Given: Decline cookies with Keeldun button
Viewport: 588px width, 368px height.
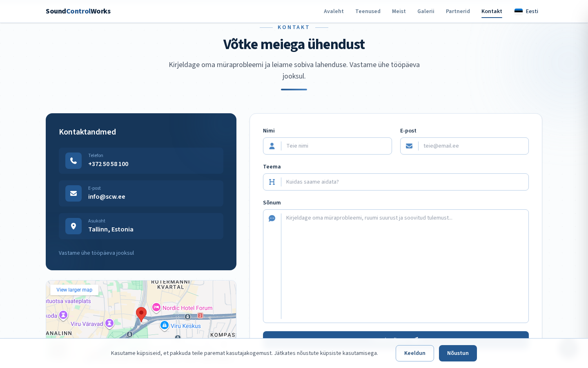Looking at the screenshot, I should coord(414,353).
